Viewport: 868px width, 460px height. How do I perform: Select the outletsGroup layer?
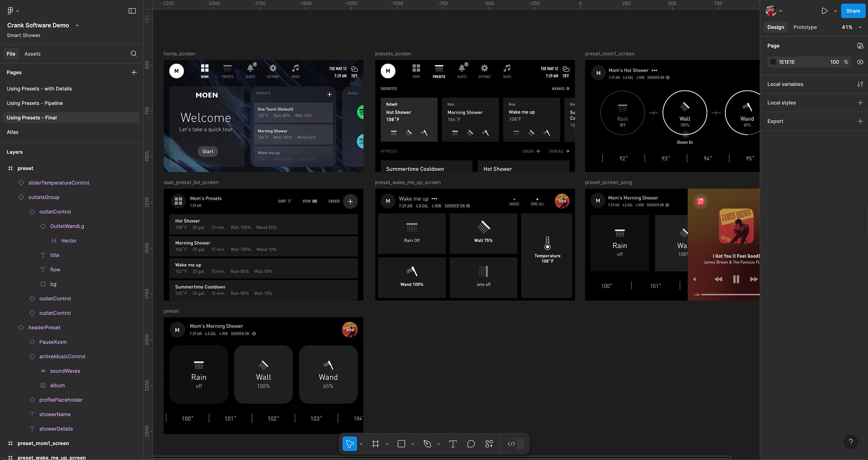pos(44,197)
